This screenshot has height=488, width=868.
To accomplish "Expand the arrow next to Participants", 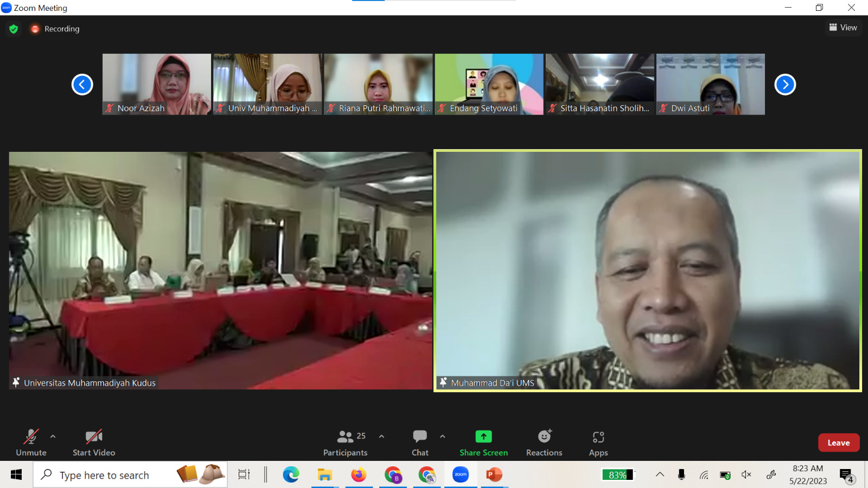I will tap(381, 436).
